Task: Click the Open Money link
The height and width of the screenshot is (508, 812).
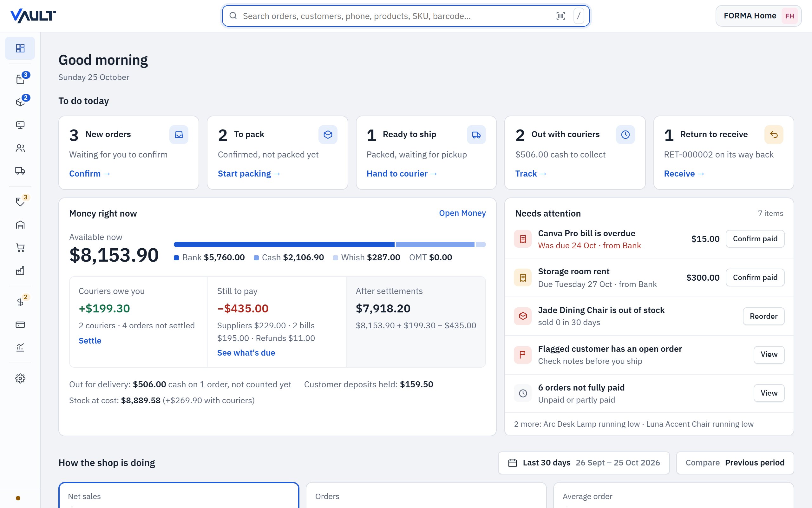Action: click(462, 213)
